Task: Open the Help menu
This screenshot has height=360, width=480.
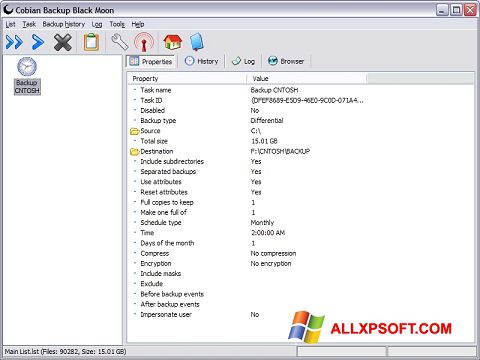Action: tap(138, 24)
